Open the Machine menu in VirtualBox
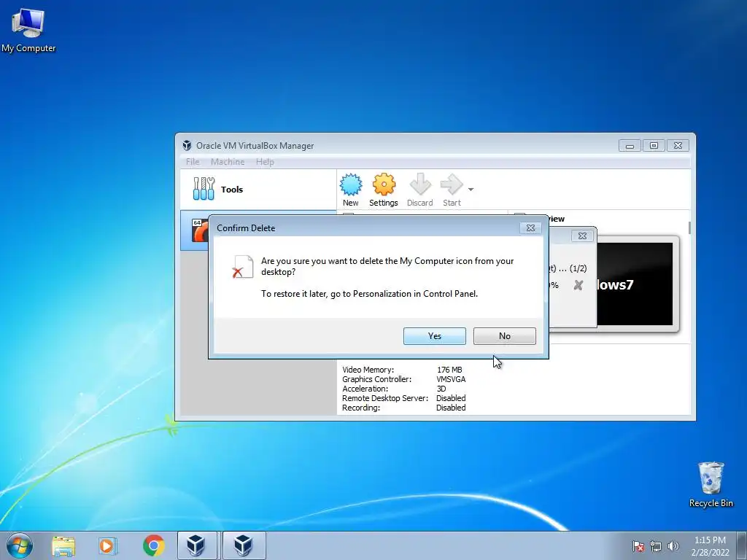Viewport: 747px width, 560px height. [228, 162]
